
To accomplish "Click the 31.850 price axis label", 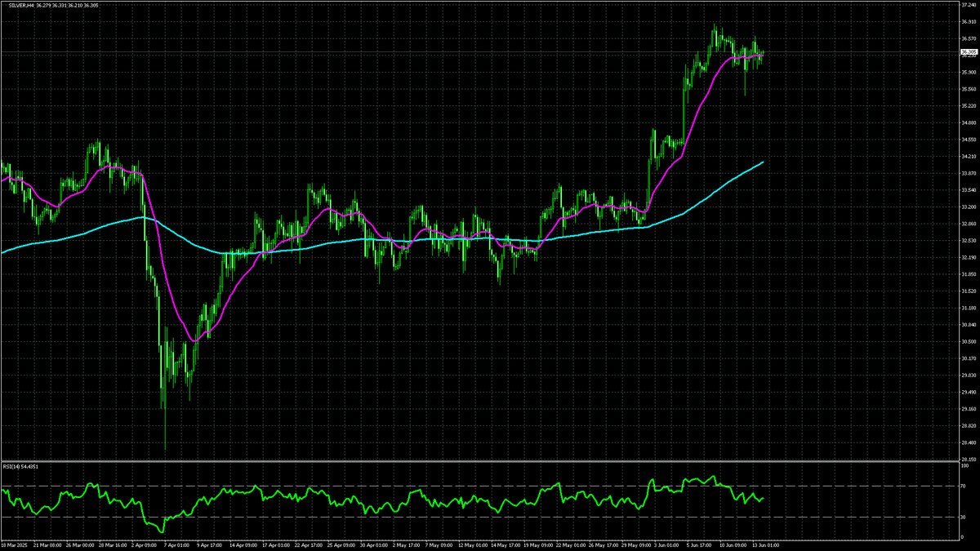I will point(969,274).
